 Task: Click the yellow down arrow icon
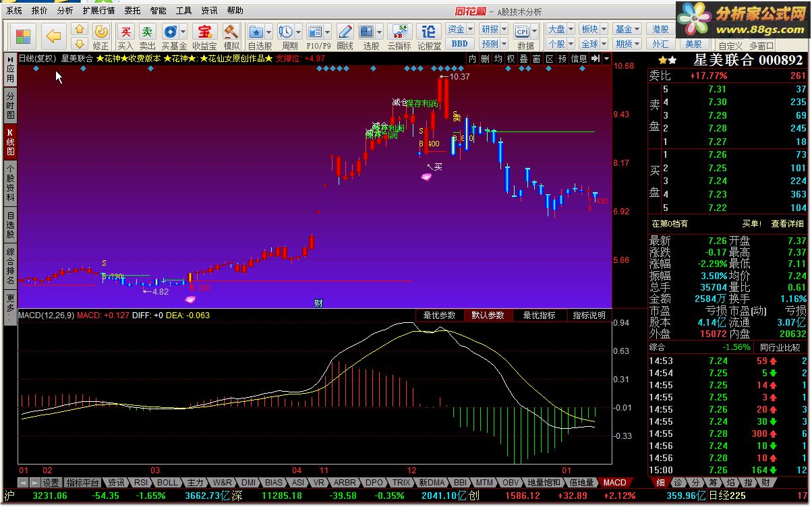click(x=79, y=44)
